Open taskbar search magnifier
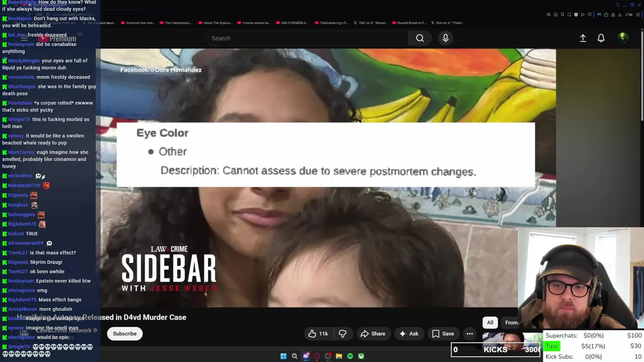Viewport: 644px width, 362px height. tap(295, 356)
